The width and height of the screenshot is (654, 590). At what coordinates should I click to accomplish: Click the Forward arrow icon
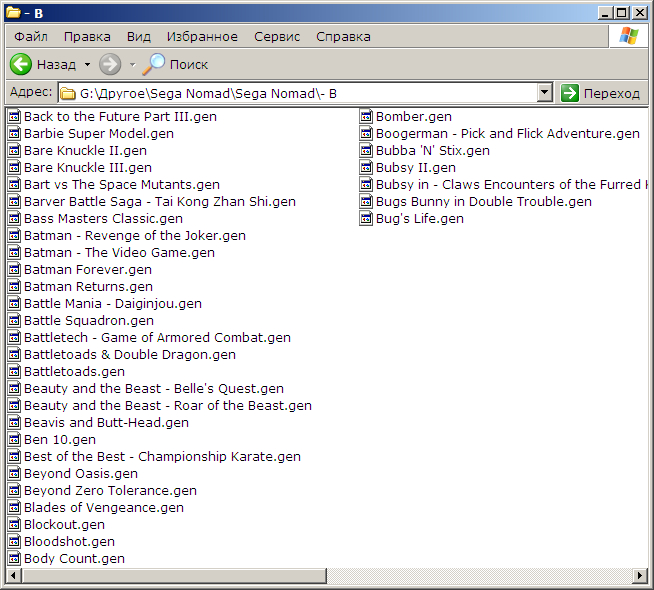click(x=110, y=64)
